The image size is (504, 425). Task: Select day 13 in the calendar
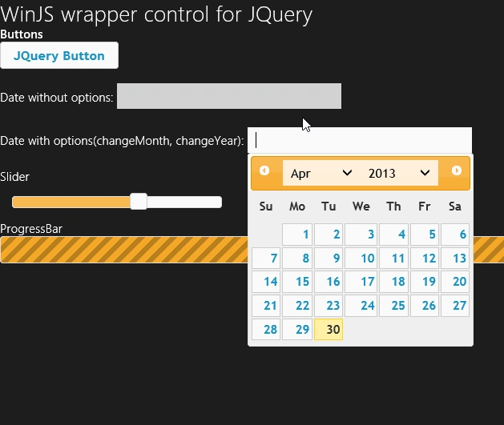coord(455,258)
